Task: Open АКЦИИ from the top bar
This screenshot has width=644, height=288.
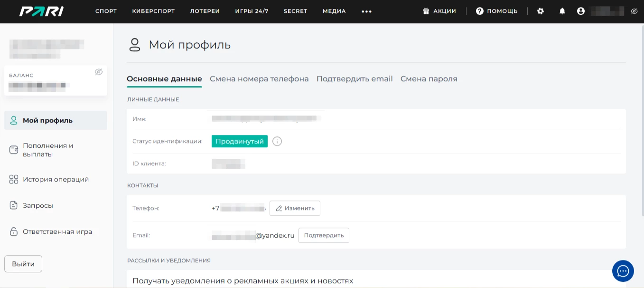Action: point(439,11)
